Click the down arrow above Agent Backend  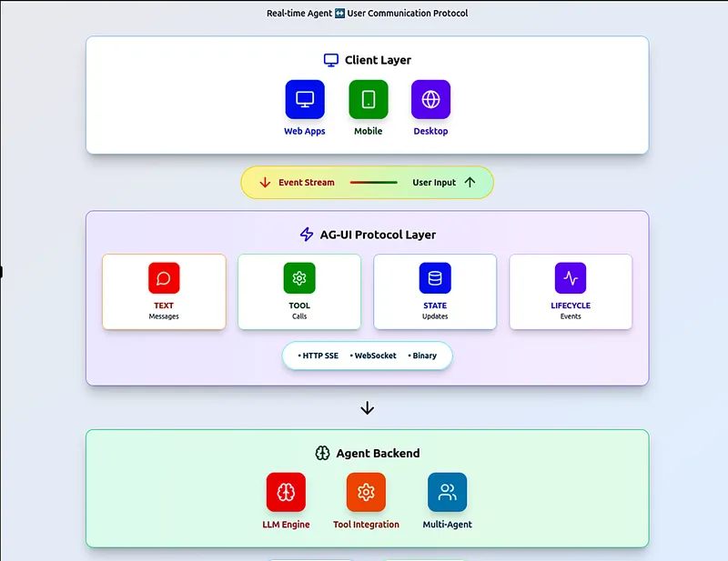[x=368, y=408]
